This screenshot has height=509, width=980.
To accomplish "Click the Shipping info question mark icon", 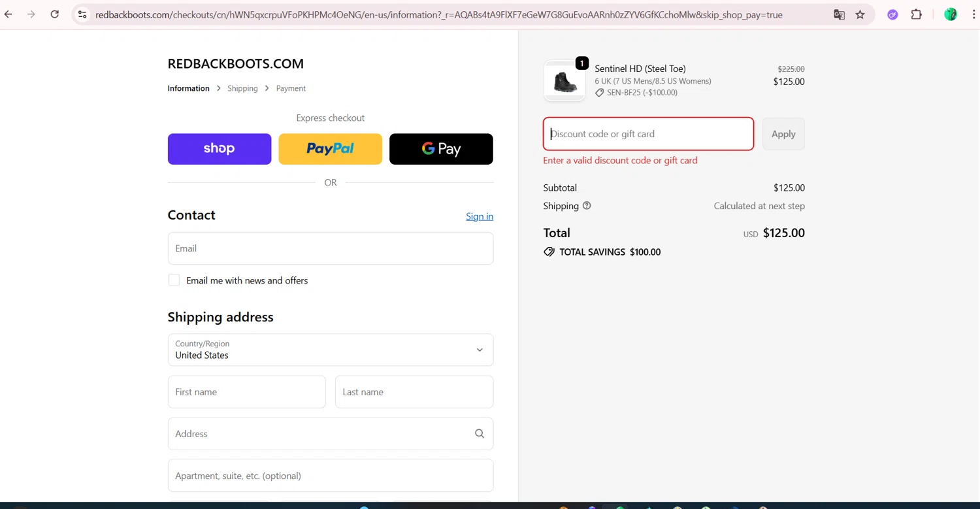I will 587,206.
